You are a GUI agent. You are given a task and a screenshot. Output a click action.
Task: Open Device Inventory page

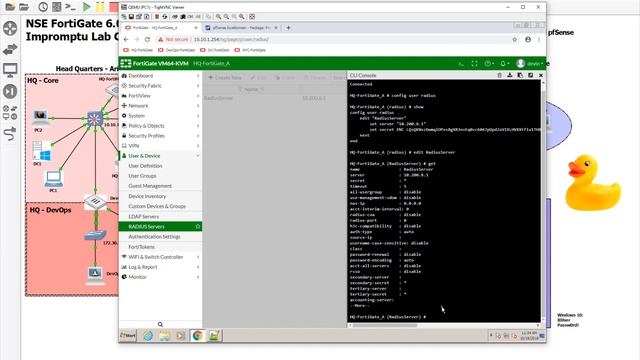tap(147, 196)
